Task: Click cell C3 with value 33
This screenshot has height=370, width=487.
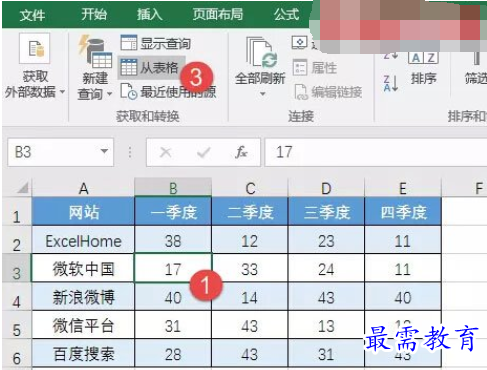Action: 250,268
